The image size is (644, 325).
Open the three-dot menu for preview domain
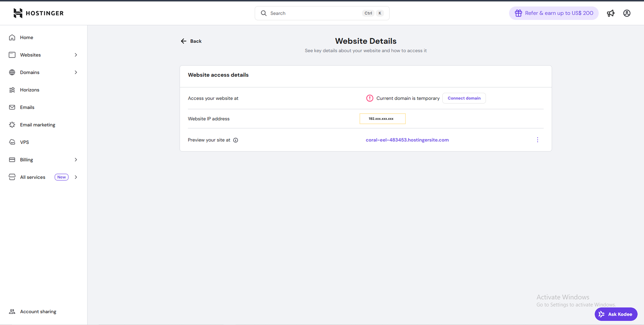click(537, 140)
